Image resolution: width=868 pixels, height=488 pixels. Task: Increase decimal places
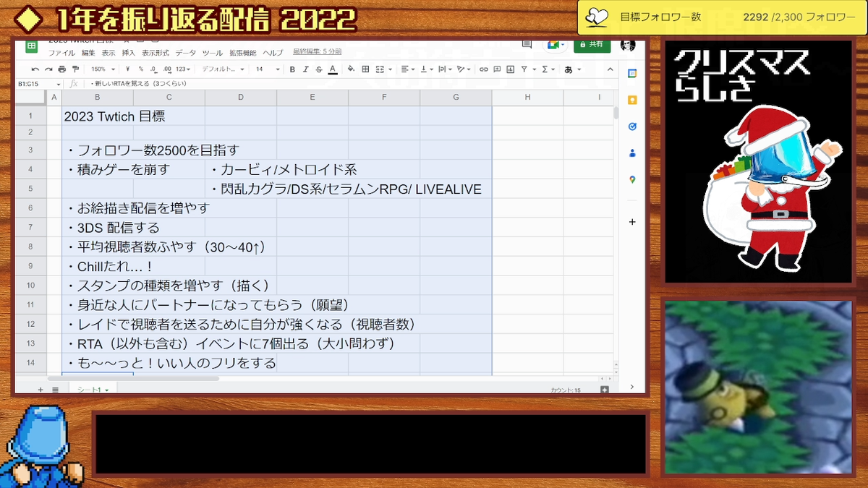[x=167, y=69]
